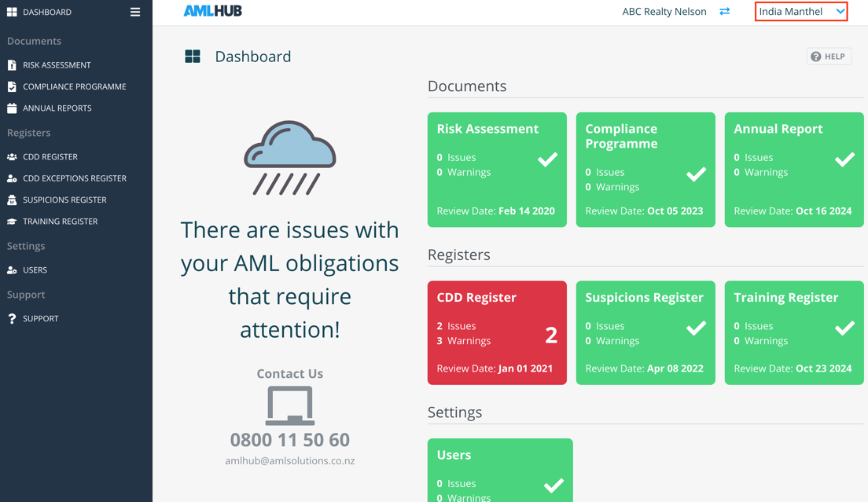Click the Annual Reports calendar icon
This screenshot has width=868, height=502.
pos(12,108)
